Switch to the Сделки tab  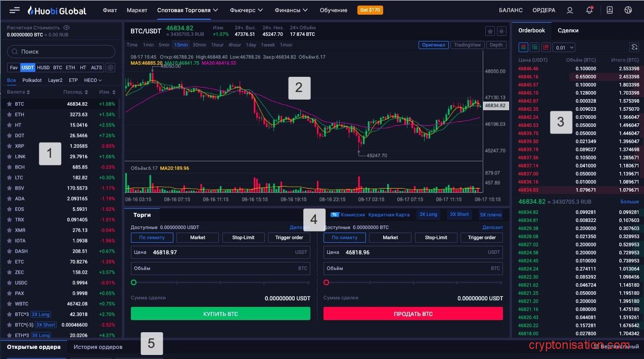(x=568, y=30)
